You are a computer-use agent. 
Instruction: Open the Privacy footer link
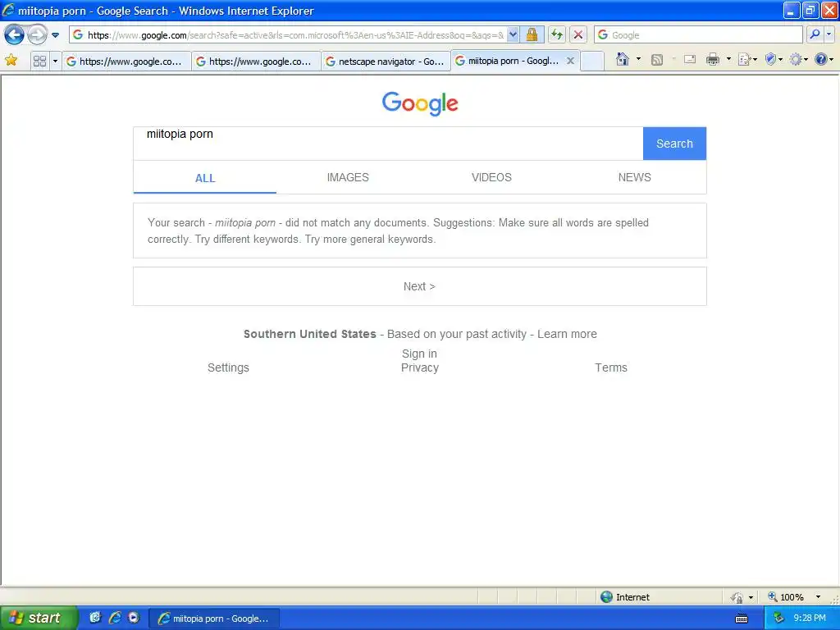(x=419, y=367)
